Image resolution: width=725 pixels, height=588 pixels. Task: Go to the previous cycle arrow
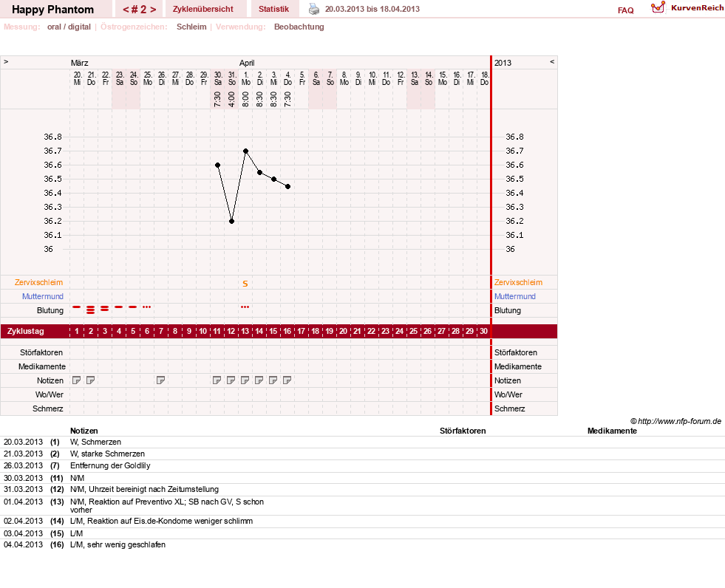[x=126, y=10]
